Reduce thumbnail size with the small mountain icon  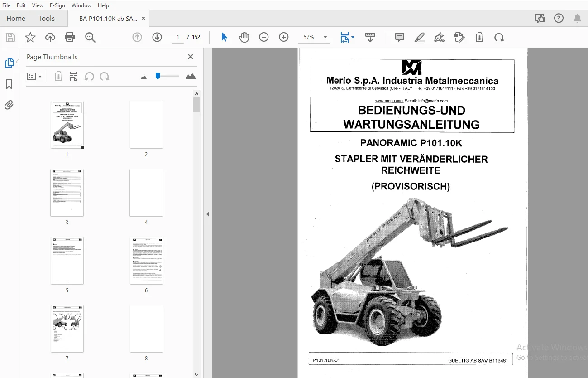point(144,77)
